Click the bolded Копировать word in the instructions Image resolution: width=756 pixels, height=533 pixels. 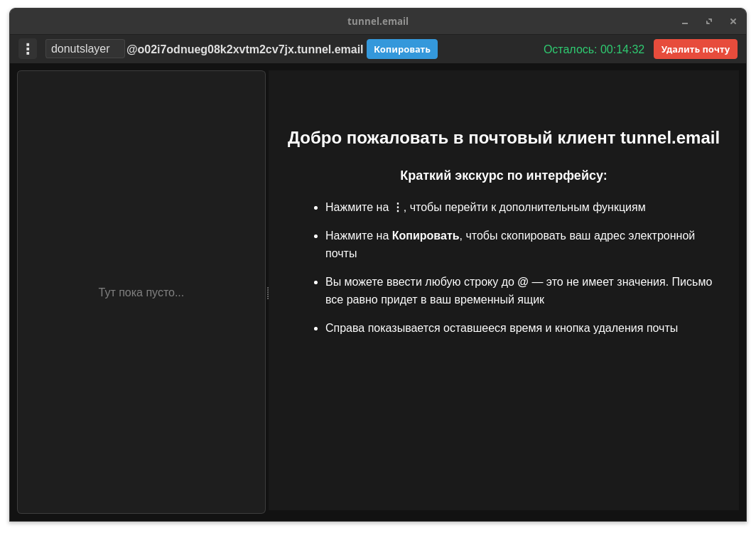[x=425, y=235]
